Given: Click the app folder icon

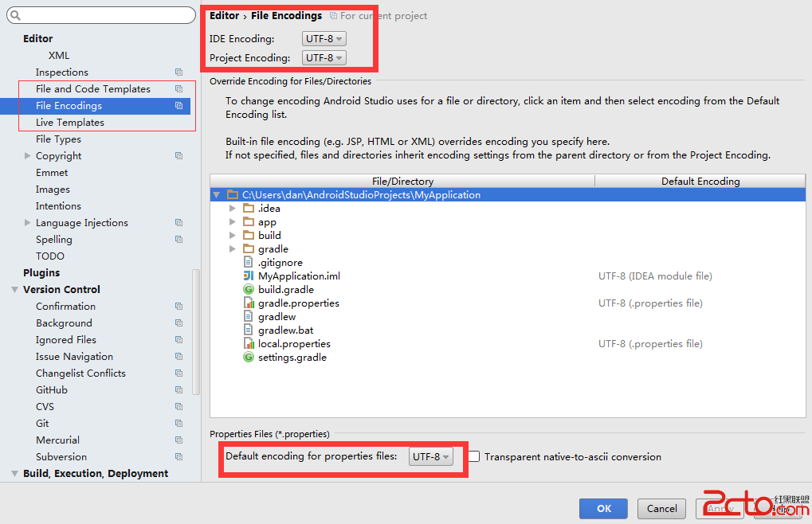Looking at the screenshot, I should click(249, 221).
